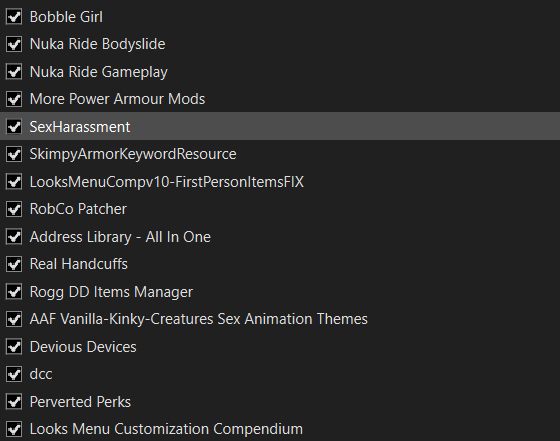Viewport: 560px width, 441px height.
Task: Select the Nuka Ride Gameplay entry
Action: point(280,72)
